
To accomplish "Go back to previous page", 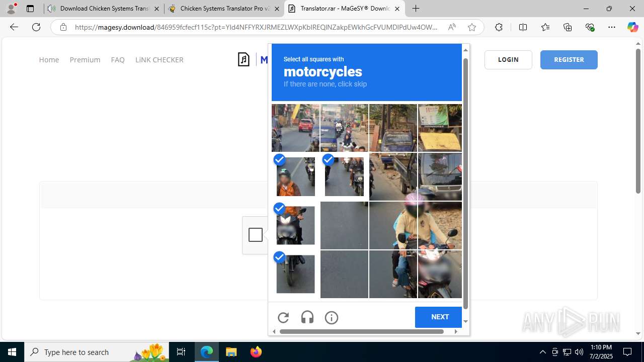I will (x=14, y=27).
